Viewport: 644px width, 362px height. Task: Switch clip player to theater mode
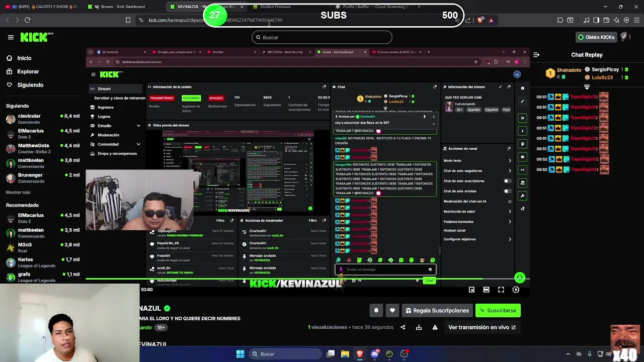point(486,290)
